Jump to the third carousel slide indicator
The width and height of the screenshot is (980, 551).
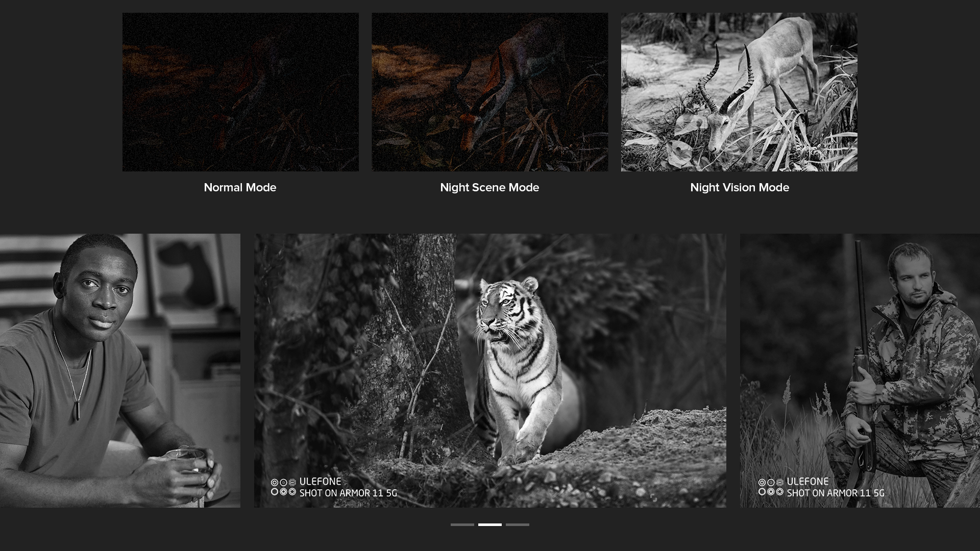[x=517, y=524]
